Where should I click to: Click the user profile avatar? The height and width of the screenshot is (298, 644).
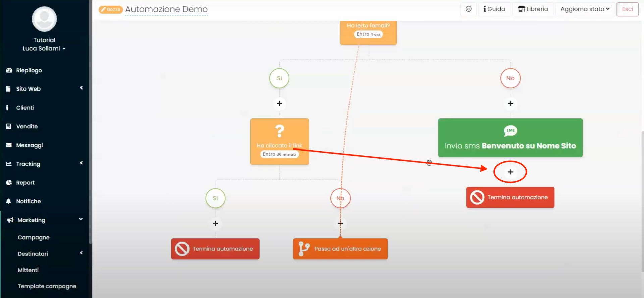point(44,19)
